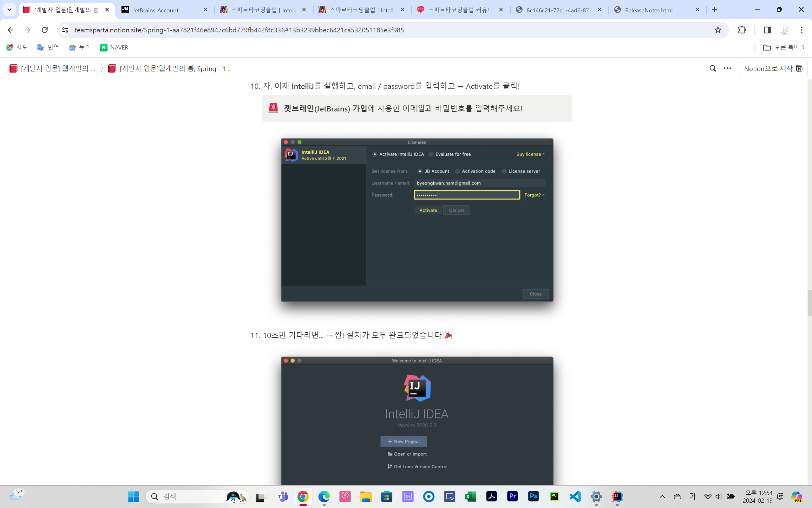Open the Settings gear in the taskbar
Screen dimensions: 812x508
(x=596, y=497)
